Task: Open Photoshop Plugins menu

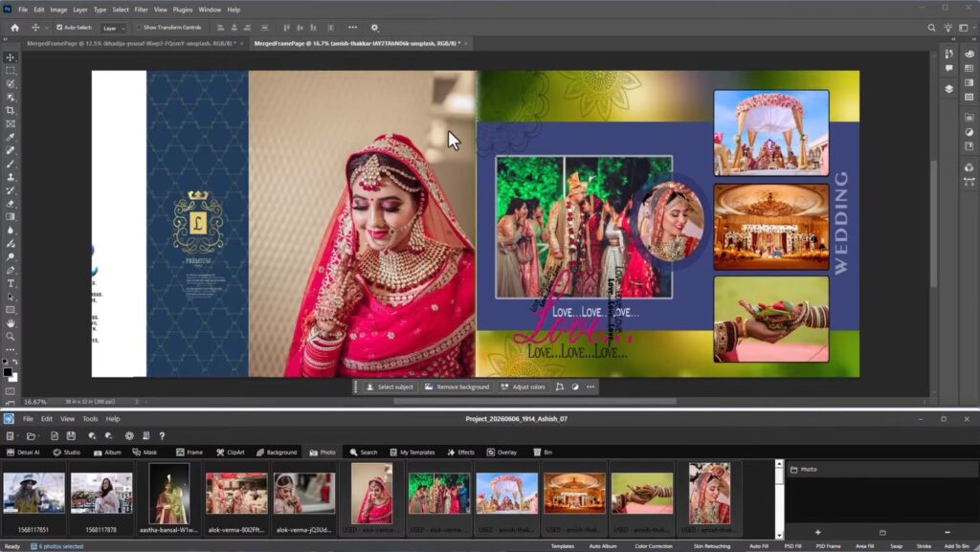Action: 183,10
